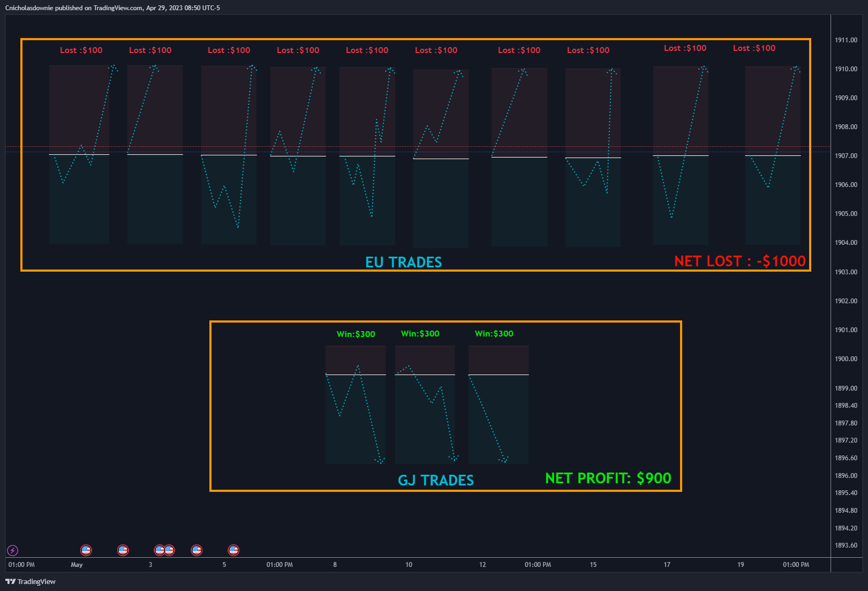The width and height of the screenshot is (868, 591).
Task: Click the 3 date label on time axis
Action: click(x=150, y=565)
